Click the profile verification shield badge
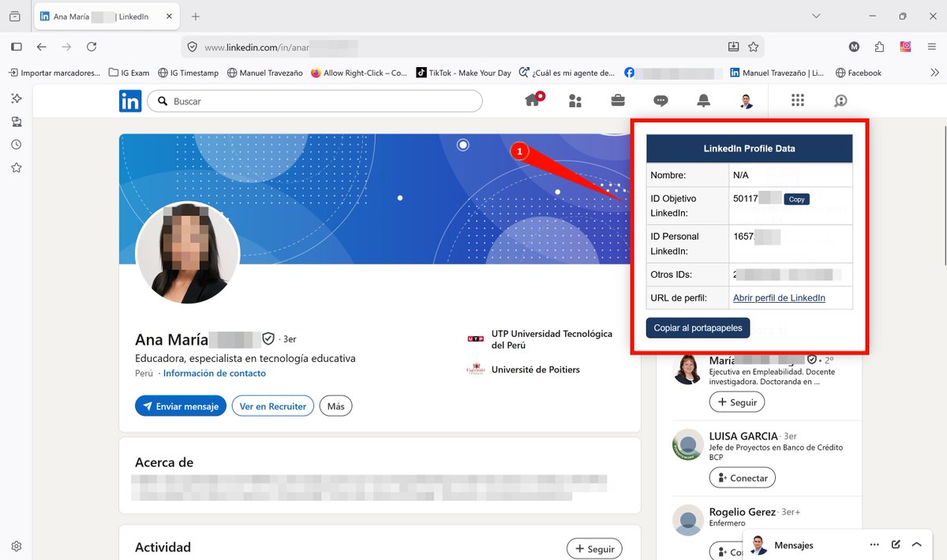947x560 pixels. coord(268,338)
